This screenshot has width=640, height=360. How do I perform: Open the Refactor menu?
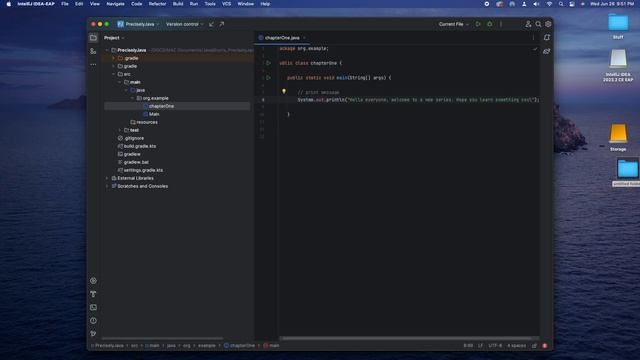[x=157, y=4]
